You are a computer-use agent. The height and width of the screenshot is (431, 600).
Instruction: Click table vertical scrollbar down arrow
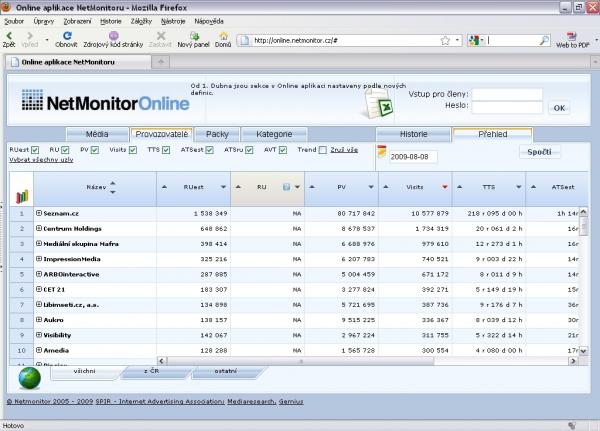point(583,350)
